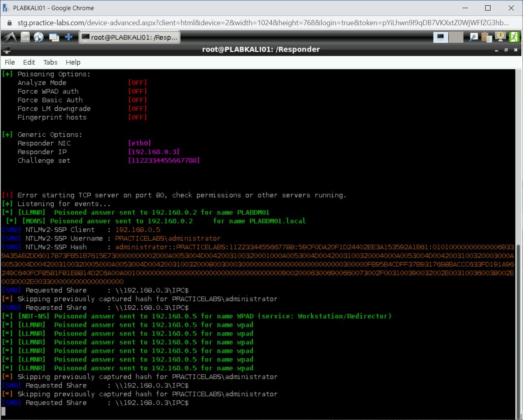Launch the web browser using the globe icon
This screenshot has height=420, width=523.
[x=39, y=37]
